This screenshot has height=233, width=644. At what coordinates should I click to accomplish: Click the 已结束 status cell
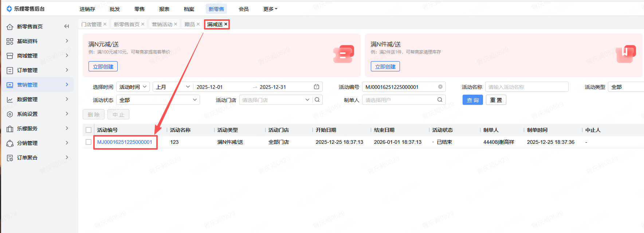tap(444, 142)
